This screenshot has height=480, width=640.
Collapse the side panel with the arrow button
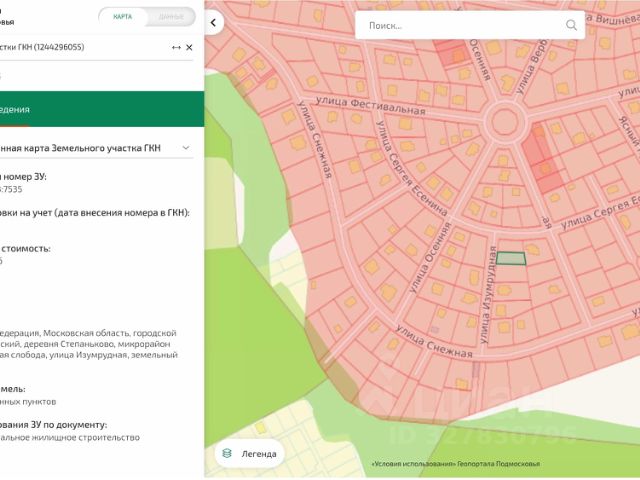pos(212,21)
